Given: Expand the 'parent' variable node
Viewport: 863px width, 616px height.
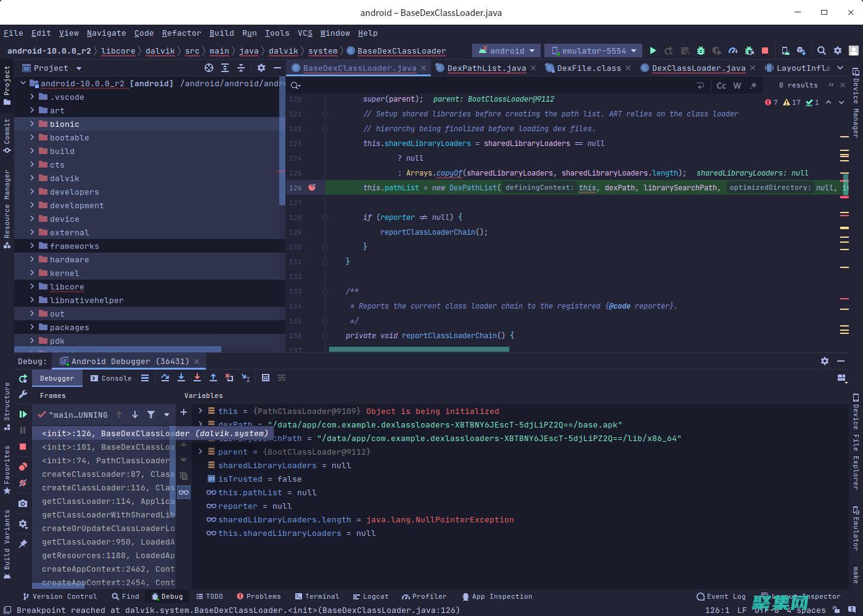Looking at the screenshot, I should (200, 452).
